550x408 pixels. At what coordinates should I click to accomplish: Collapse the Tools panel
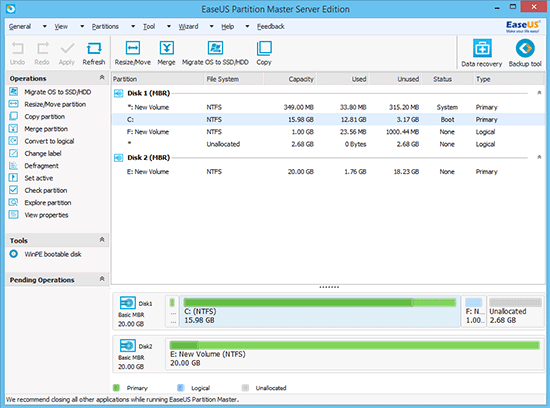coord(102,240)
